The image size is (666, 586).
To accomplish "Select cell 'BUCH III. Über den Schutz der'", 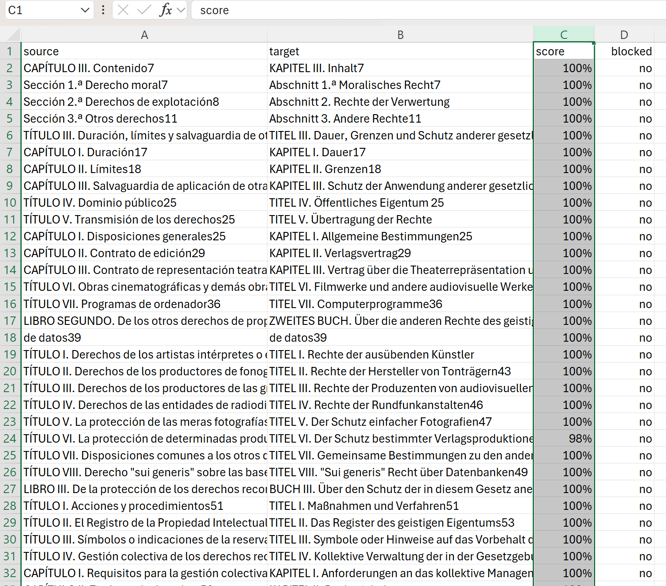I will 400,489.
